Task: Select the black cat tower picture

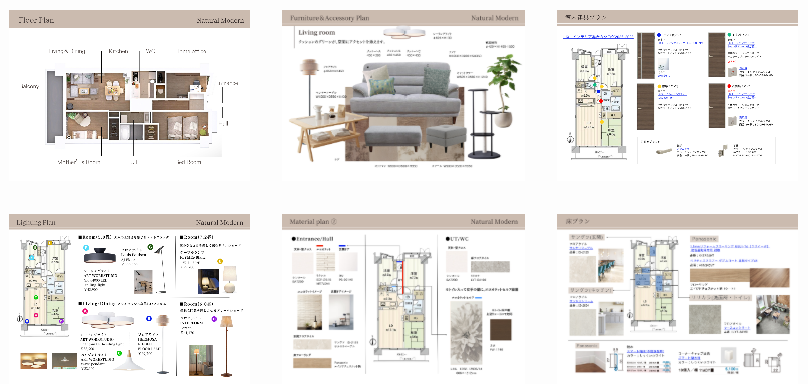Action: pos(483,123)
